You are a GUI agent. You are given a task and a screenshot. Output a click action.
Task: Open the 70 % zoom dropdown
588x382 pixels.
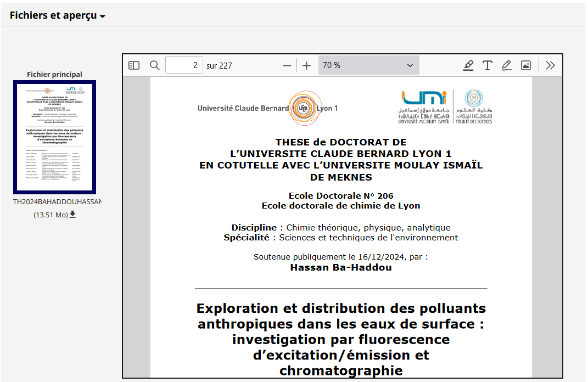coord(368,65)
